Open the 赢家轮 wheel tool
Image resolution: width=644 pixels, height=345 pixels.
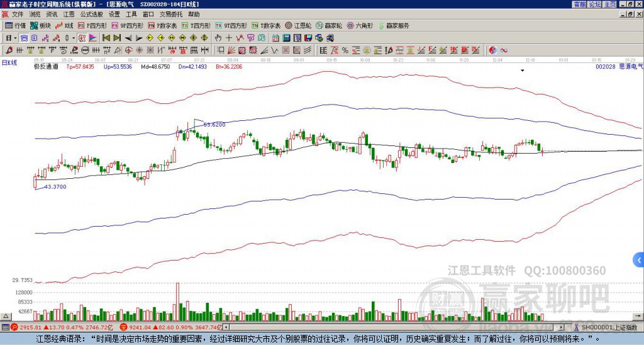[x=329, y=25]
